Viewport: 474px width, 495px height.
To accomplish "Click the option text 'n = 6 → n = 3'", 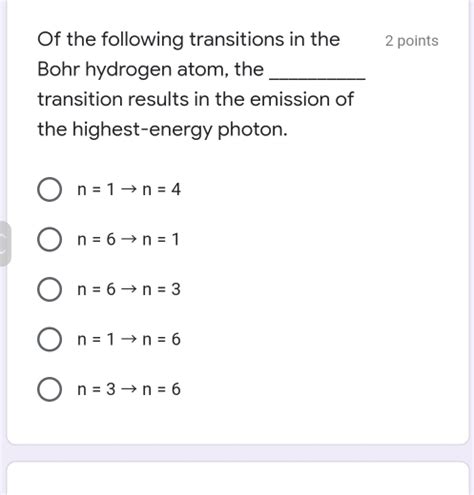I will pos(129,289).
